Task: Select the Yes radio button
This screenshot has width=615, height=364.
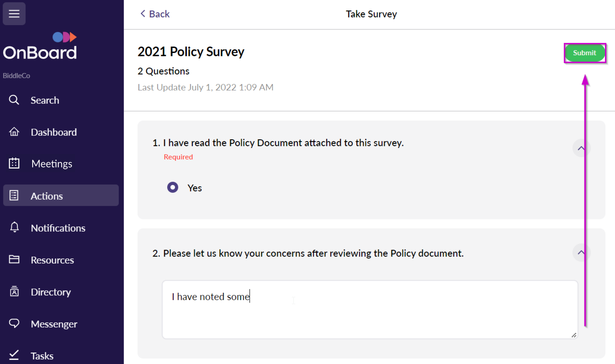Action: click(x=173, y=188)
